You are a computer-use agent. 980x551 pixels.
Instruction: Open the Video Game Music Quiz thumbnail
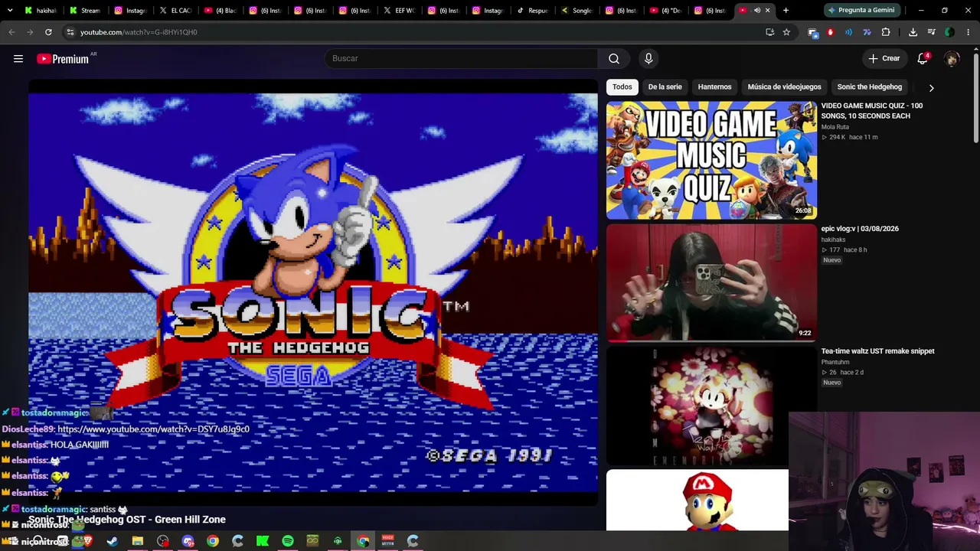coord(711,160)
